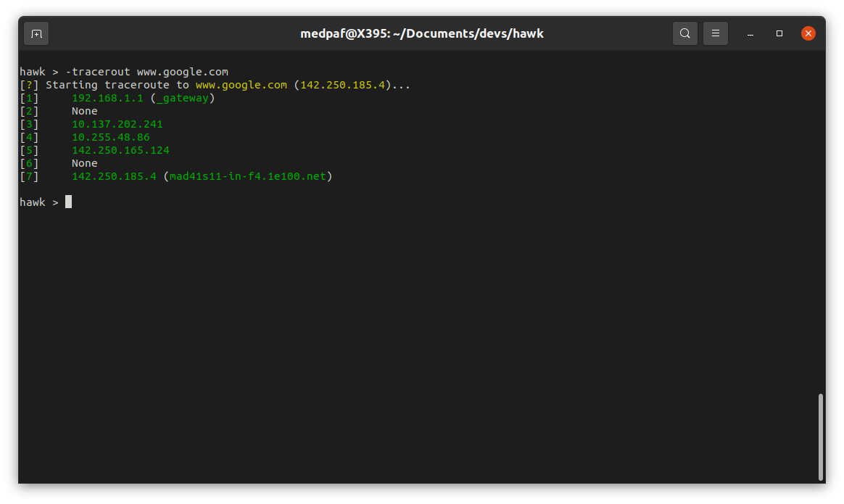
Task: Select IP address 10.137.202.241
Action: pyautogui.click(x=117, y=123)
